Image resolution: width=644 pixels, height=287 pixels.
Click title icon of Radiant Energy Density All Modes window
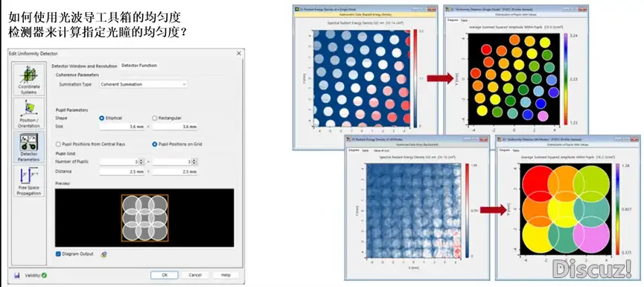click(348, 140)
